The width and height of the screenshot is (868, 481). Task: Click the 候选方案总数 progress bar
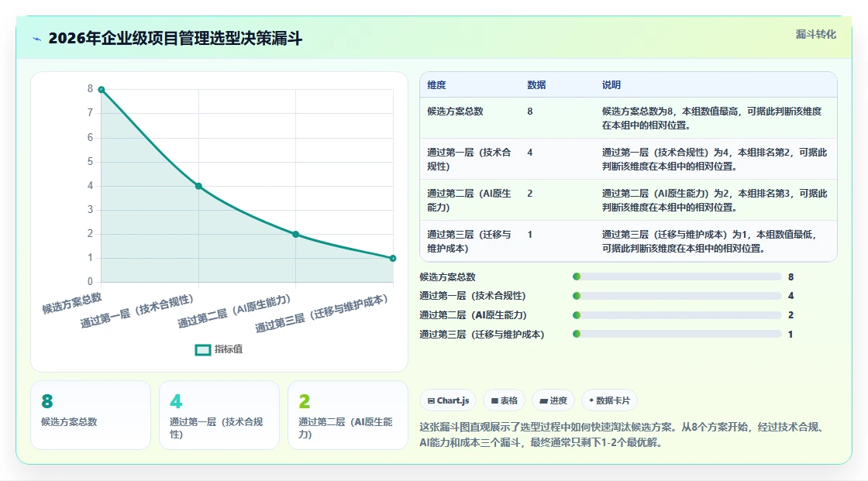click(x=677, y=277)
